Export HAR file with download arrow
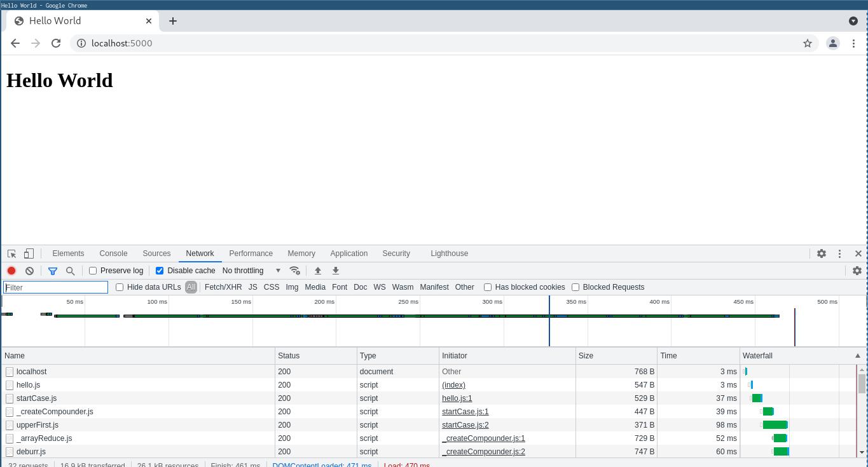This screenshot has width=868, height=467. click(x=336, y=271)
